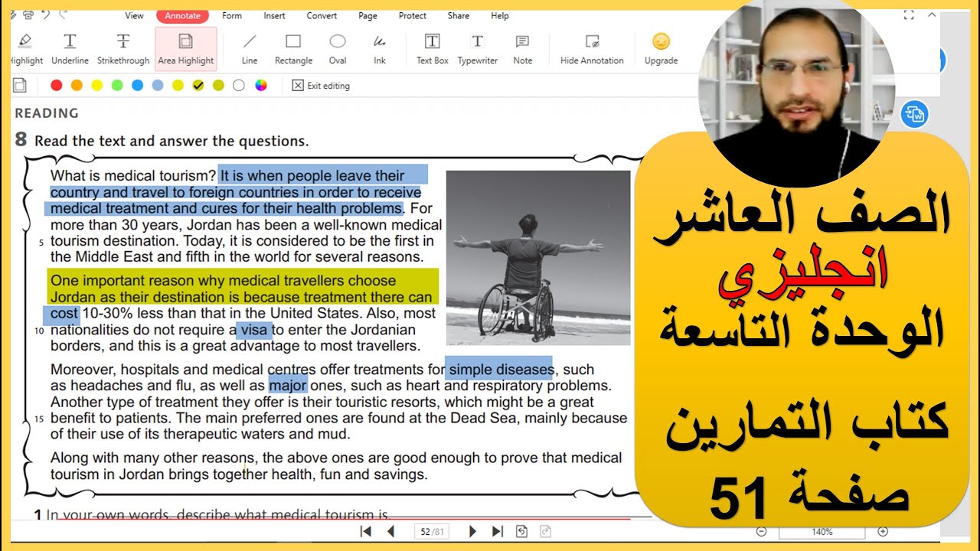Select the Typewriter tool
Viewport: 980px width, 551px height.
[477, 48]
